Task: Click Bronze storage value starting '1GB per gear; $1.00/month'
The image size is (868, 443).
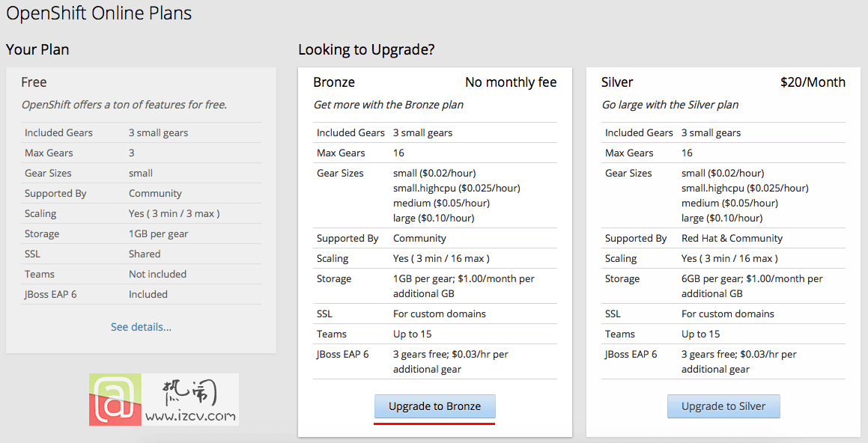Action: 464,286
